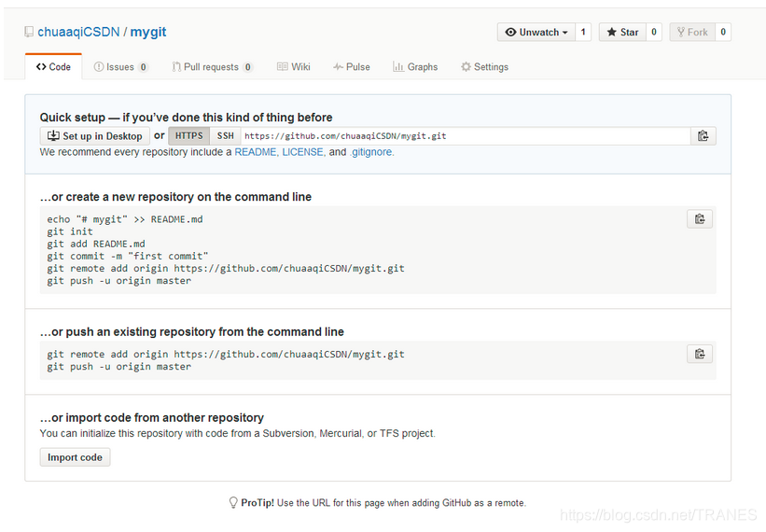Click the Fork button

692,33
